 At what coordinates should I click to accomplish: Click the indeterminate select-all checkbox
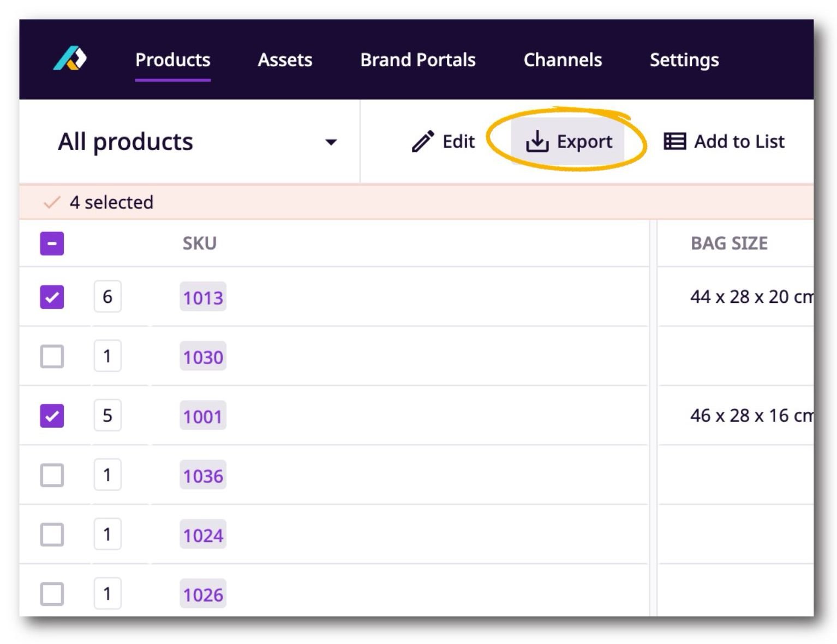[x=52, y=243]
